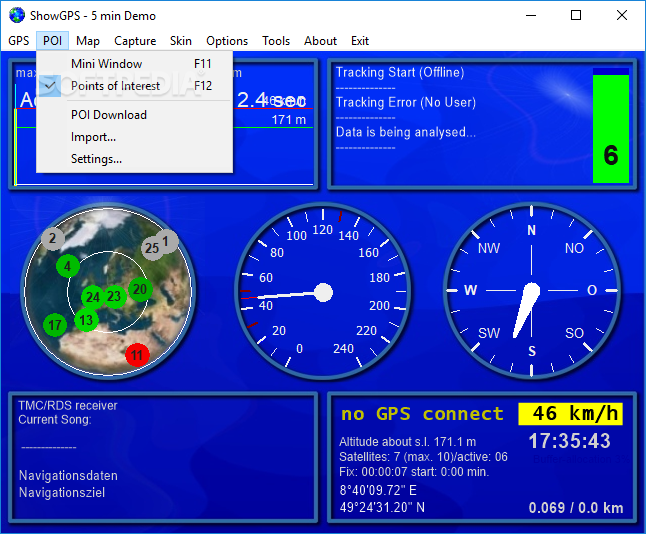
Task: Open the Capture menu
Action: click(x=135, y=41)
